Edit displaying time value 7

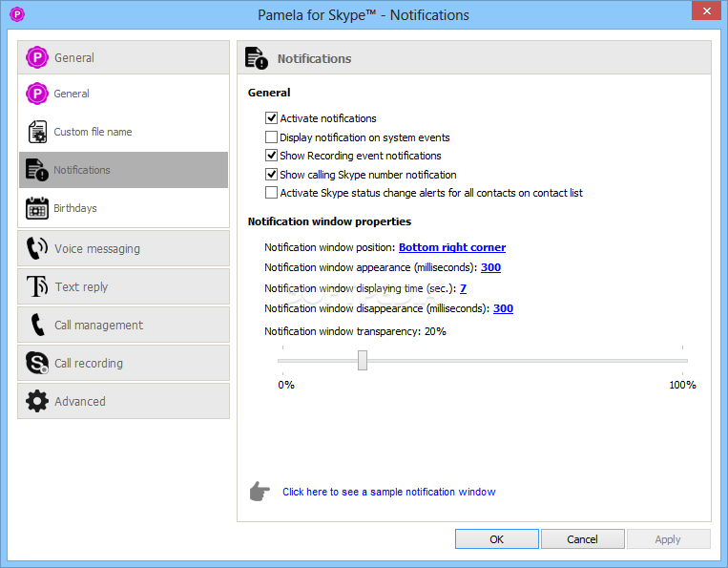click(x=463, y=288)
